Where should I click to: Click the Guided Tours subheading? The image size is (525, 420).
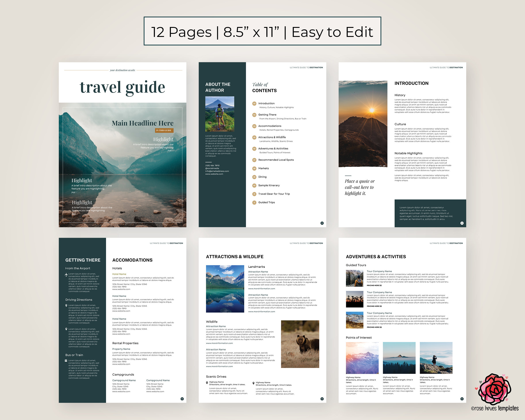pyautogui.click(x=356, y=265)
